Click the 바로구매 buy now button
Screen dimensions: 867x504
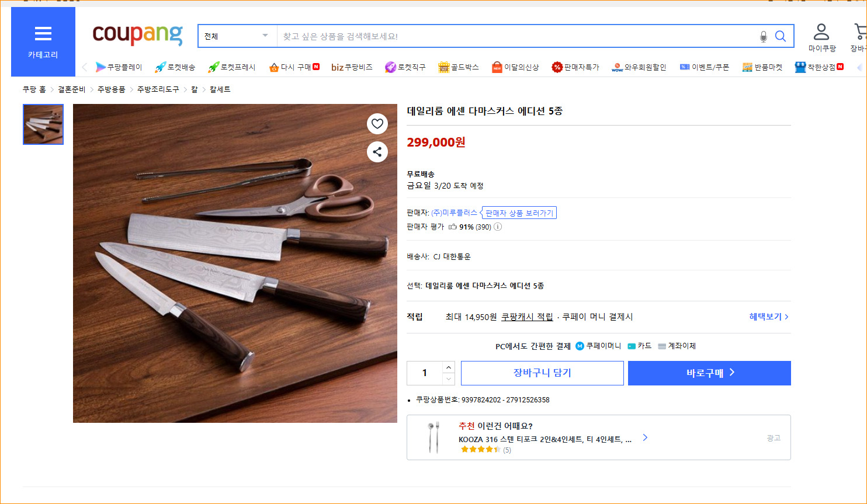[x=709, y=373]
